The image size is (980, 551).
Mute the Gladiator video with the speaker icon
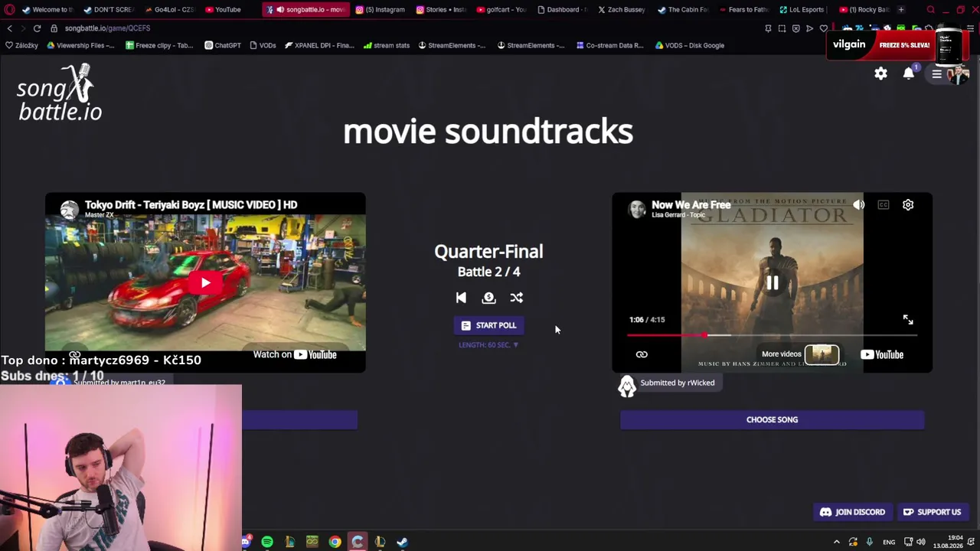click(859, 205)
